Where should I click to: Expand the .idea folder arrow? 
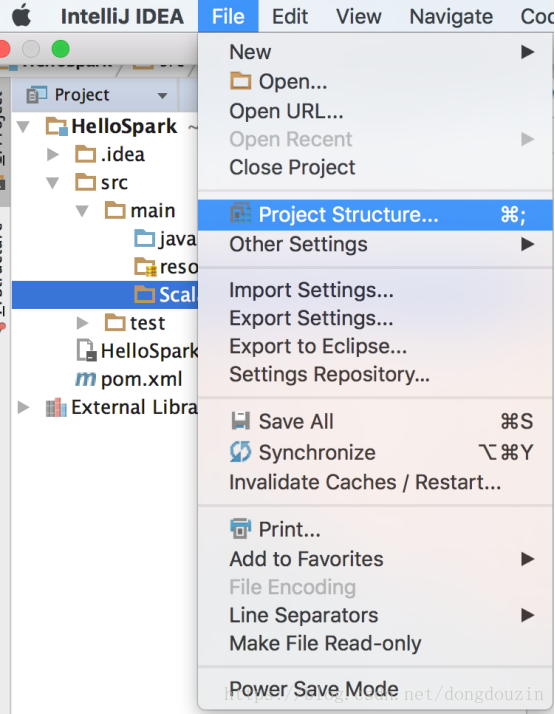tap(53, 155)
